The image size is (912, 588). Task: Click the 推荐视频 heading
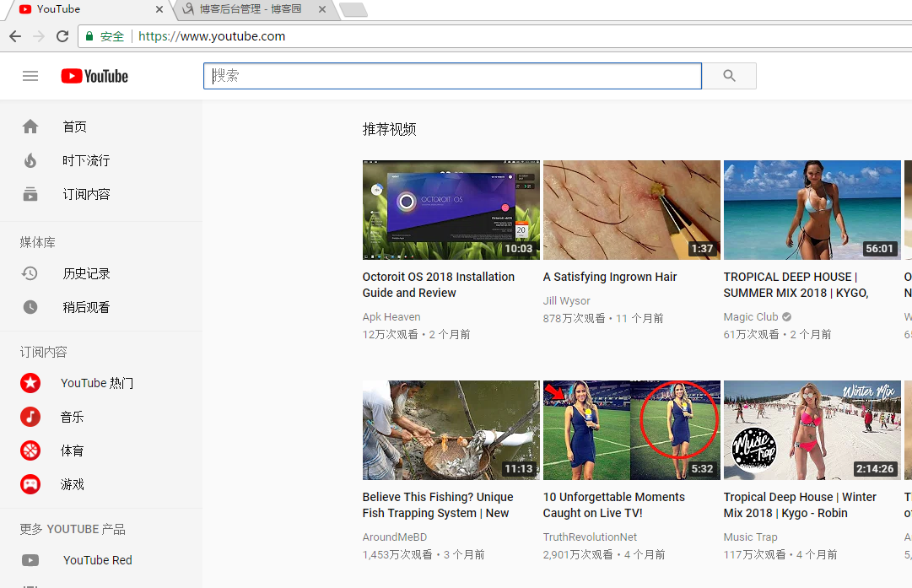point(390,129)
